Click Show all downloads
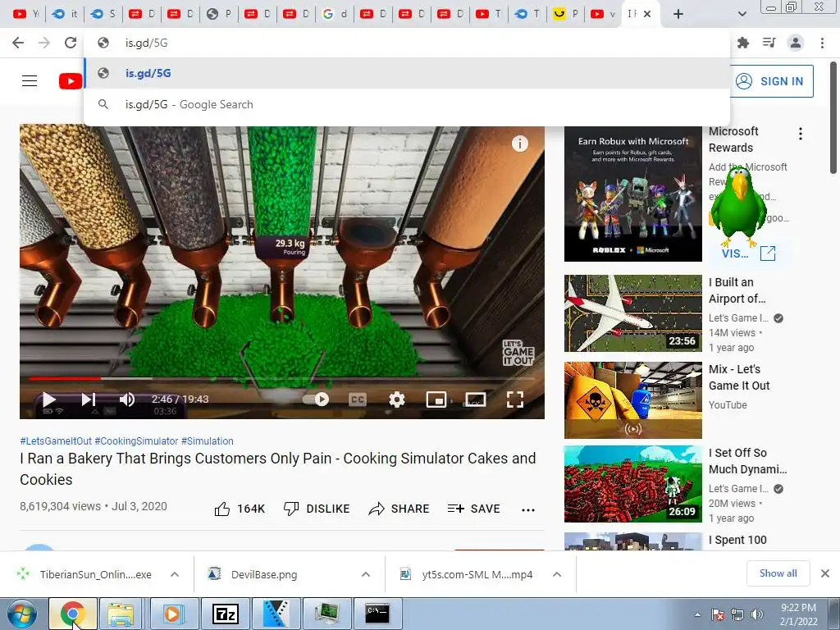840x630 pixels. [778, 573]
